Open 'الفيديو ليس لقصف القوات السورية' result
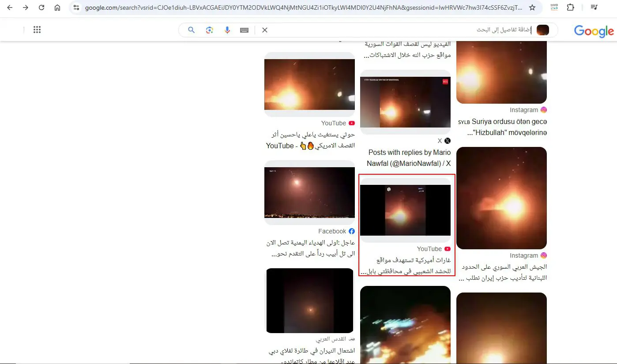The height and width of the screenshot is (364, 617). (408, 50)
